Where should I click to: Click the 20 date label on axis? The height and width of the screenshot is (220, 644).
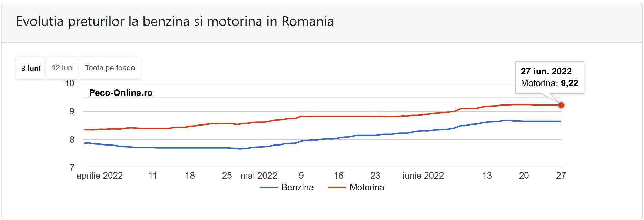[x=524, y=176]
